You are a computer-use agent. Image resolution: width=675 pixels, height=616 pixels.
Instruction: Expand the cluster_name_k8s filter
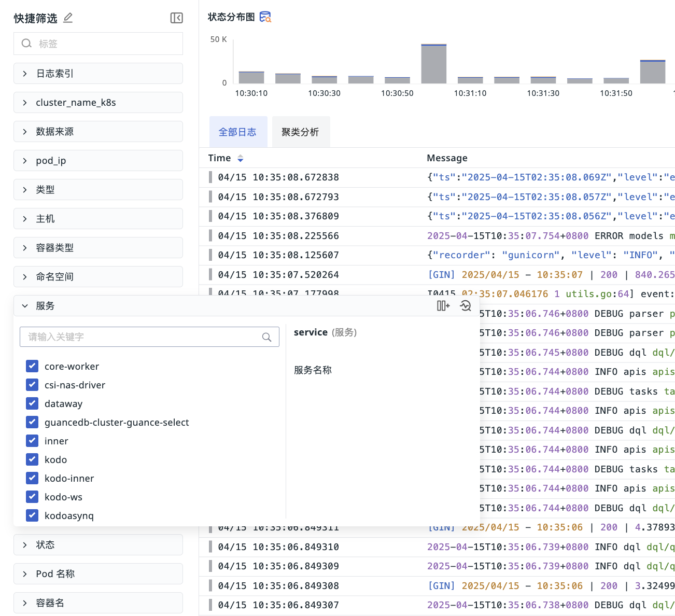click(98, 103)
